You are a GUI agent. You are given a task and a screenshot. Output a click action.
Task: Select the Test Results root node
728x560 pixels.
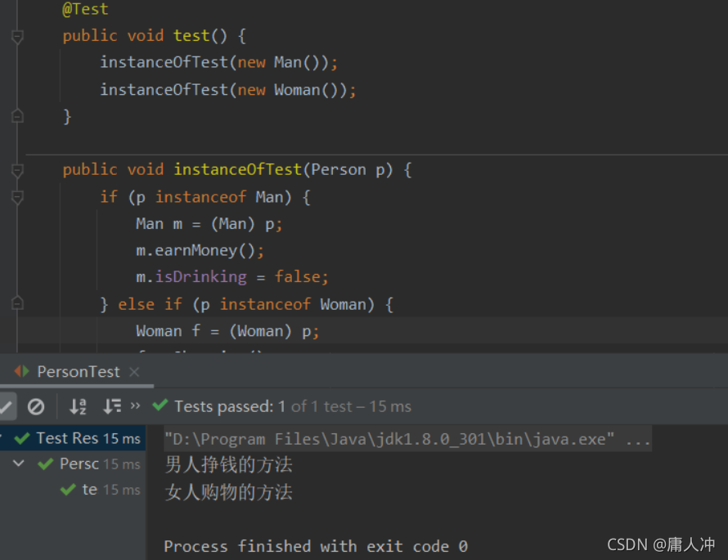tap(73, 438)
